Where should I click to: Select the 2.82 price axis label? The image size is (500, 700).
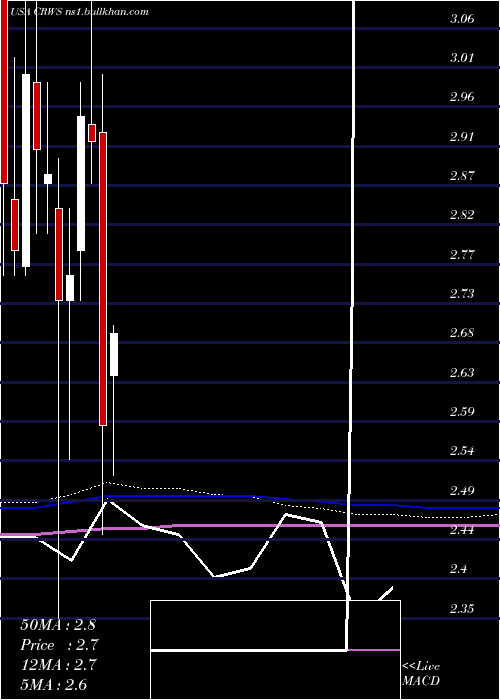[462, 215]
